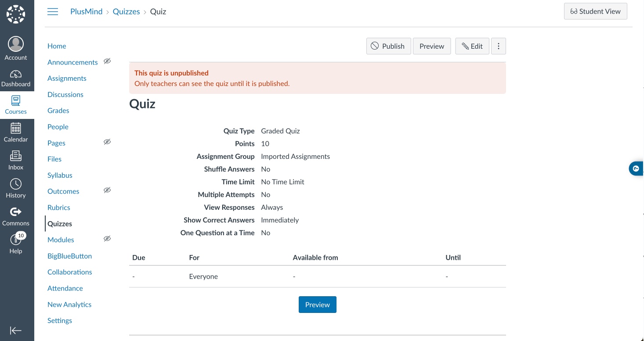
Task: Click the blue Preview button
Action: click(x=317, y=305)
